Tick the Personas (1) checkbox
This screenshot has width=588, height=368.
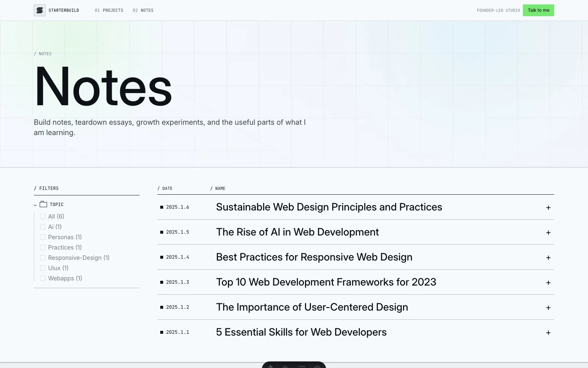[43, 237]
